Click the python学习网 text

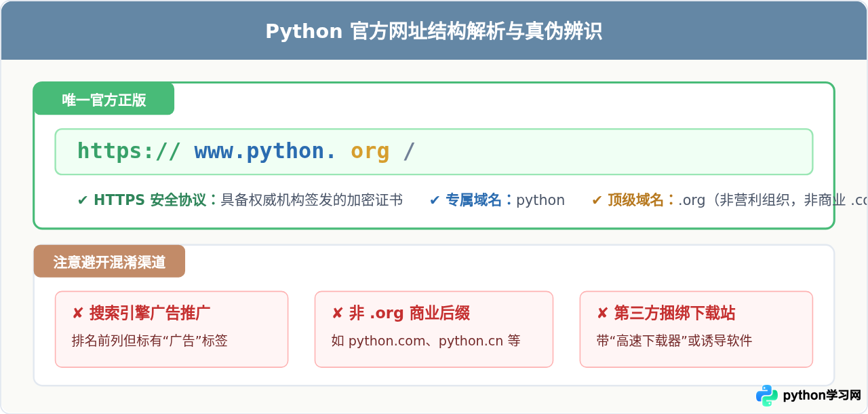(x=822, y=396)
